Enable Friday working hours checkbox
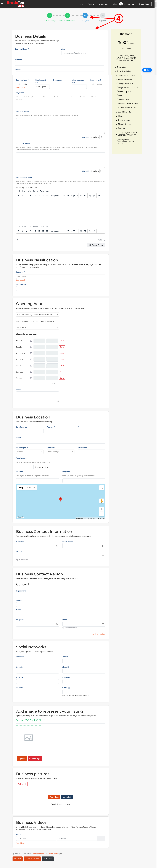Screen dimensions: 158x868 31,366
